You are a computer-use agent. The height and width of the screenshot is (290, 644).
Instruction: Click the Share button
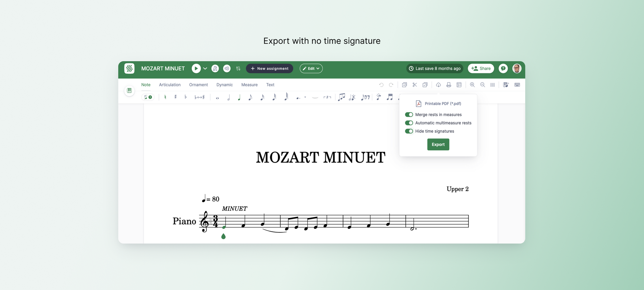point(481,68)
